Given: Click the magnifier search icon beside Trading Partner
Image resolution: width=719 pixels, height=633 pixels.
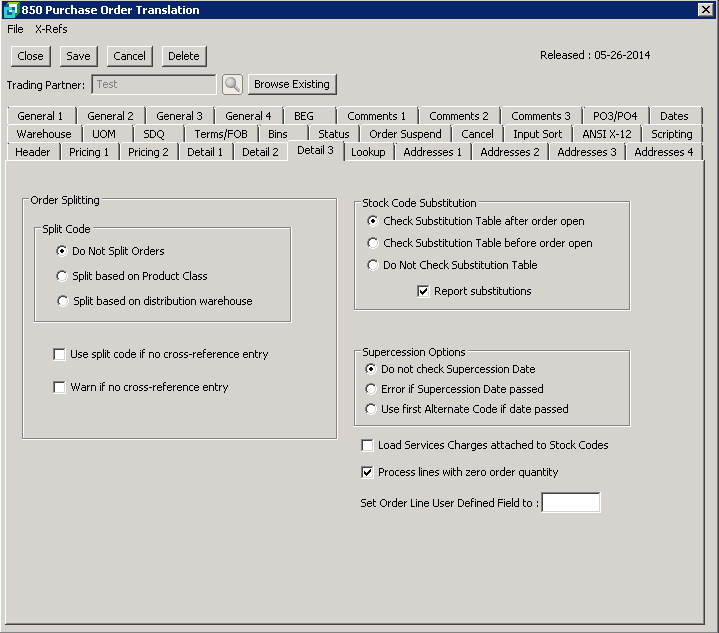Looking at the screenshot, I should [x=232, y=85].
